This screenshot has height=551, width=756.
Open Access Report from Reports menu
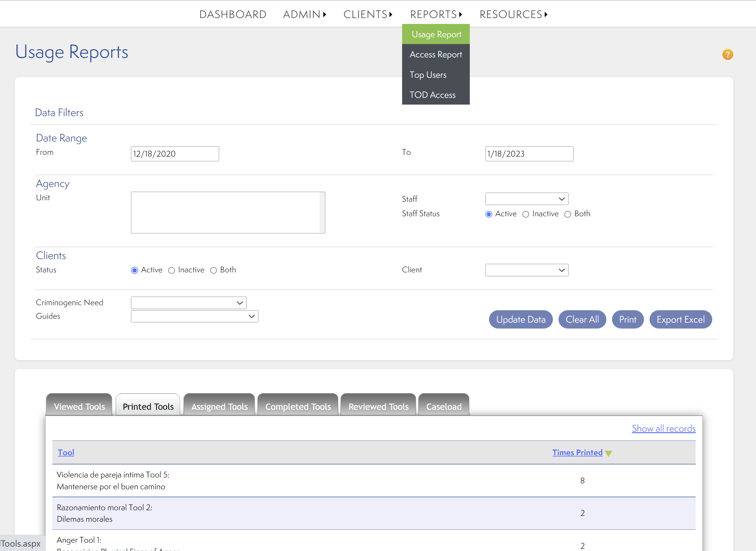click(x=435, y=54)
